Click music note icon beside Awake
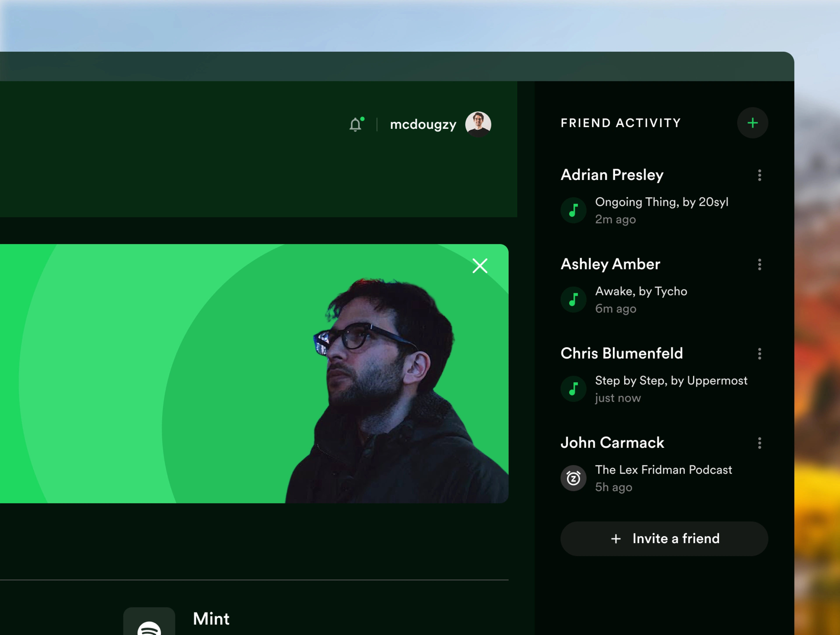Viewport: 840px width, 635px height. pyautogui.click(x=573, y=300)
